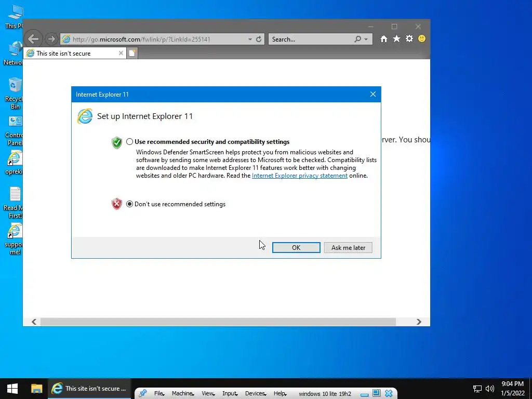
Task: Select the Control Panel desktop icon
Action: click(14, 130)
